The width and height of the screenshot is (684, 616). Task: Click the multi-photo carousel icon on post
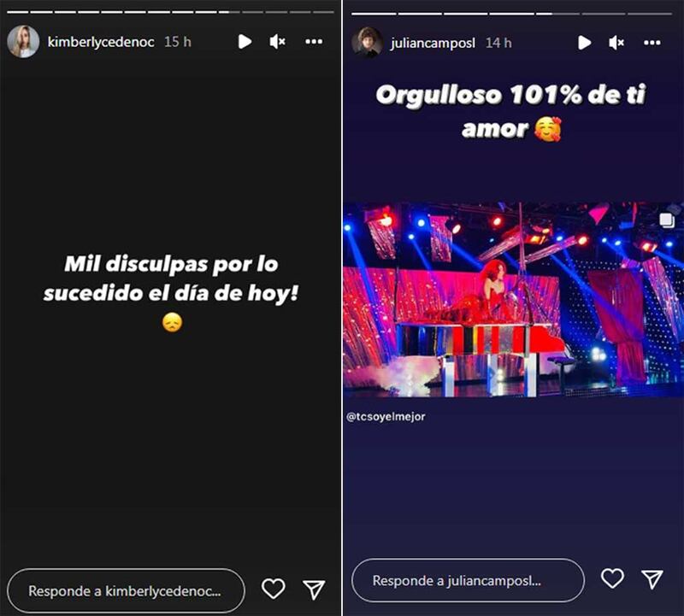[x=667, y=220]
